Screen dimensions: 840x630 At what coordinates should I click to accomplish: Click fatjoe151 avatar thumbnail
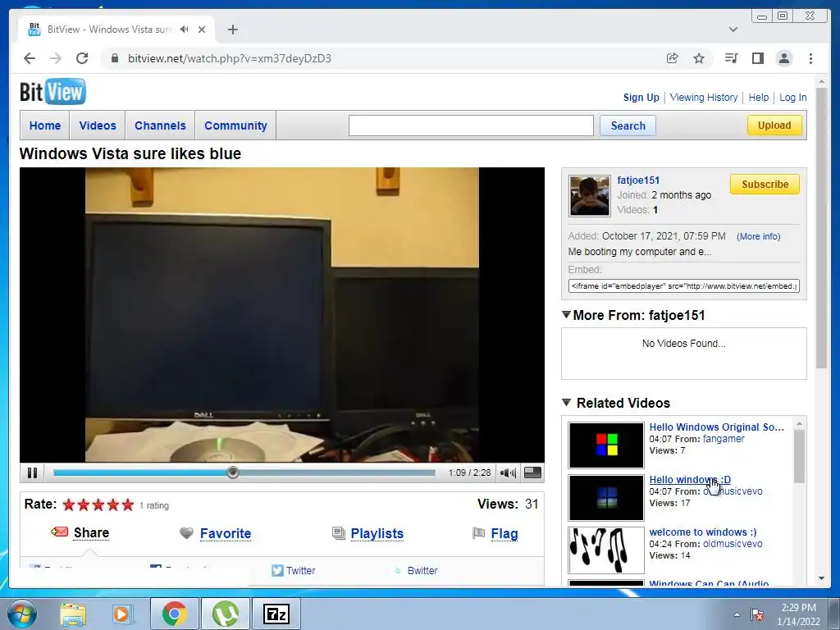[x=589, y=196]
